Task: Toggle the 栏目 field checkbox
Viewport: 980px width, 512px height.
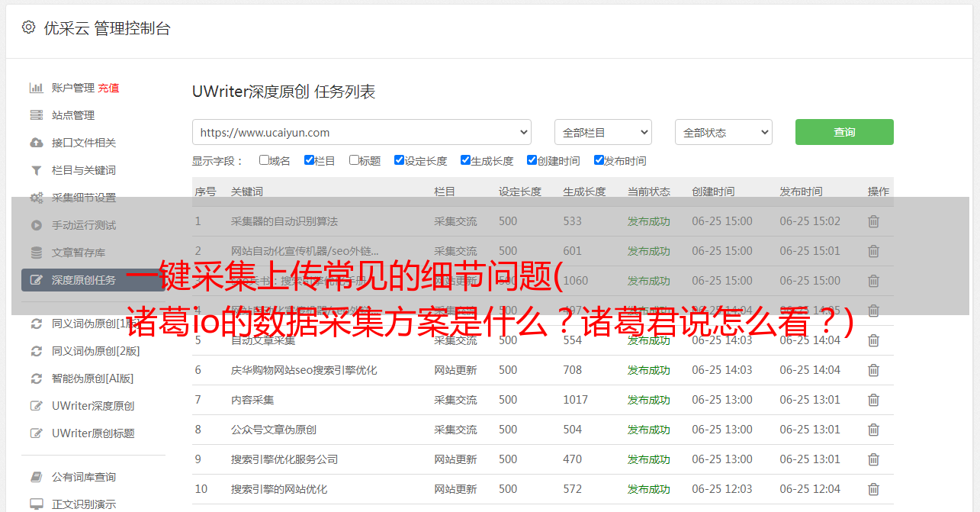Action: [x=309, y=160]
